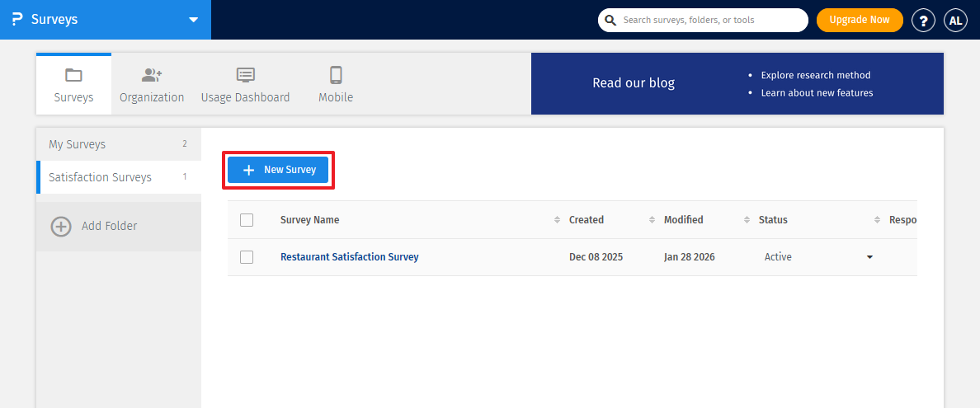The width and height of the screenshot is (980, 408).
Task: Click the Add Folder plus icon
Action: (60, 226)
